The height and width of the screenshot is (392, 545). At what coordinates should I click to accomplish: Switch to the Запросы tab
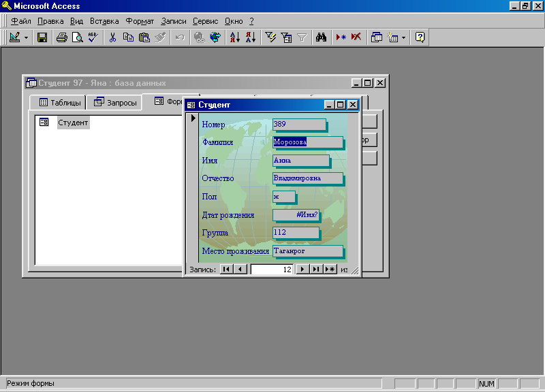114,103
